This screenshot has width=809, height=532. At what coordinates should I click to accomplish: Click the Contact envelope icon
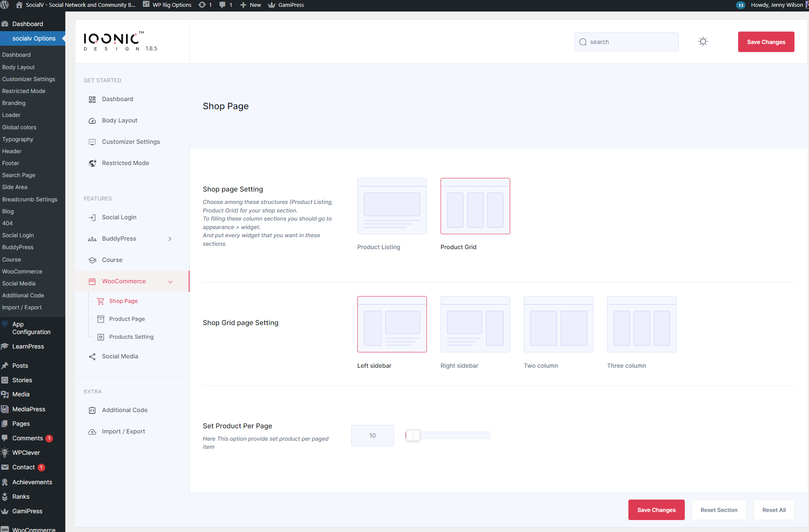point(5,467)
